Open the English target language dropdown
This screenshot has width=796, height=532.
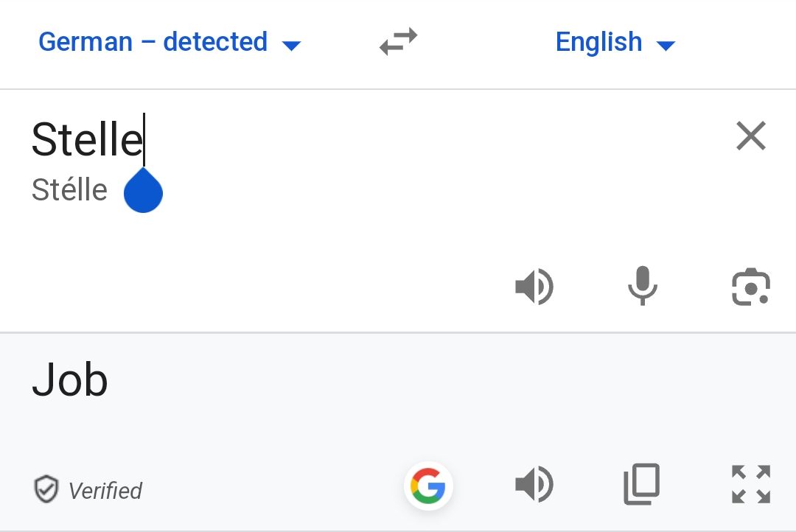[598, 42]
